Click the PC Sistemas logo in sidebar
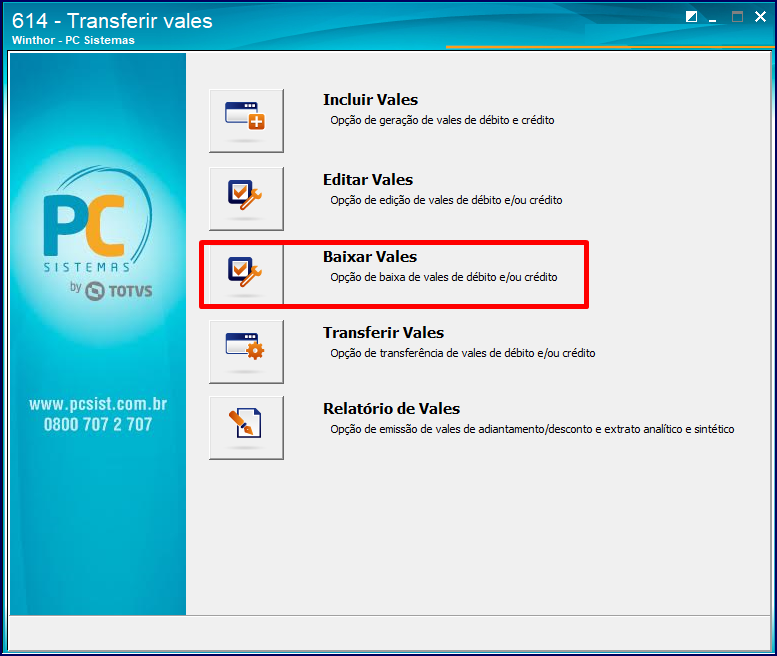 coord(97,219)
